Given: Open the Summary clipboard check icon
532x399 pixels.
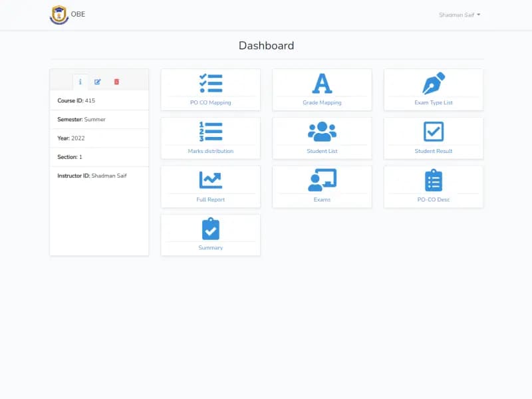Looking at the screenshot, I should coord(210,229).
